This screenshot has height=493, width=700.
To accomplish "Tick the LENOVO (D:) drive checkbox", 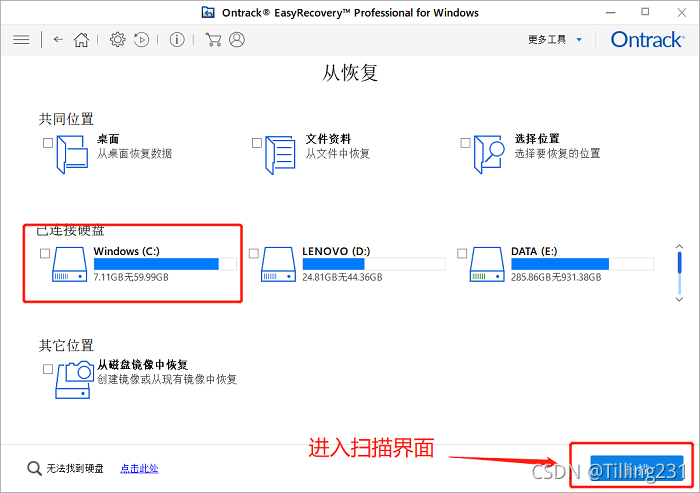I will [254, 253].
